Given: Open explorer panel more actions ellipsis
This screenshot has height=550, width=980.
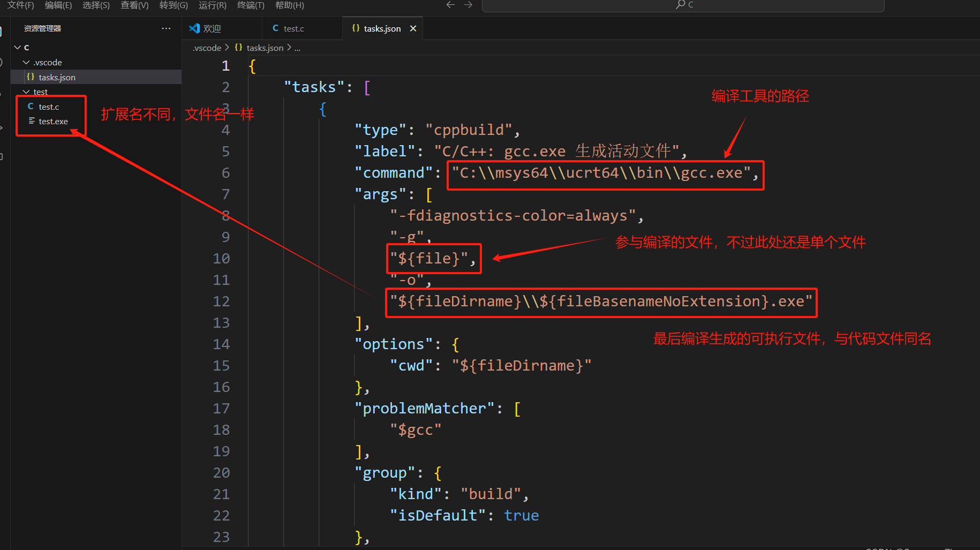Looking at the screenshot, I should pyautogui.click(x=166, y=28).
